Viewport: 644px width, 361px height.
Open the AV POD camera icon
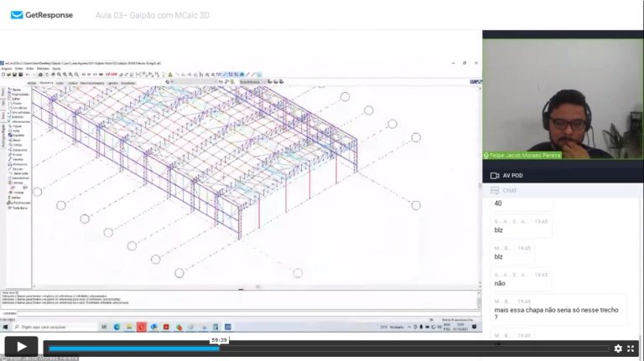pos(495,176)
